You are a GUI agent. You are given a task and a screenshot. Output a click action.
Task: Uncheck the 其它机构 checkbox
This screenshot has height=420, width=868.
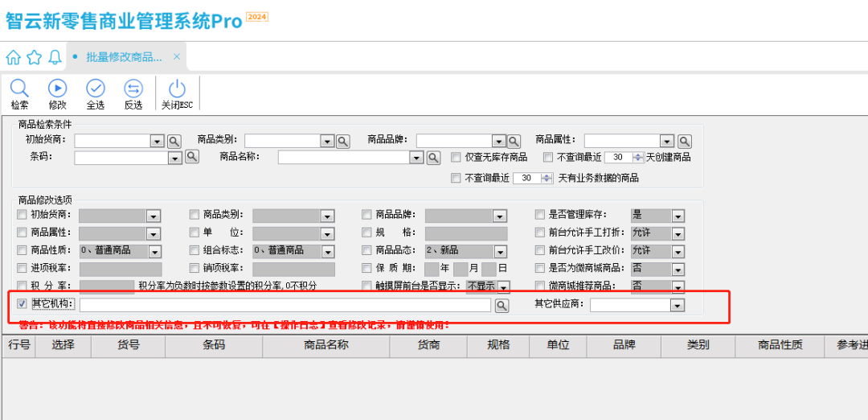22,304
